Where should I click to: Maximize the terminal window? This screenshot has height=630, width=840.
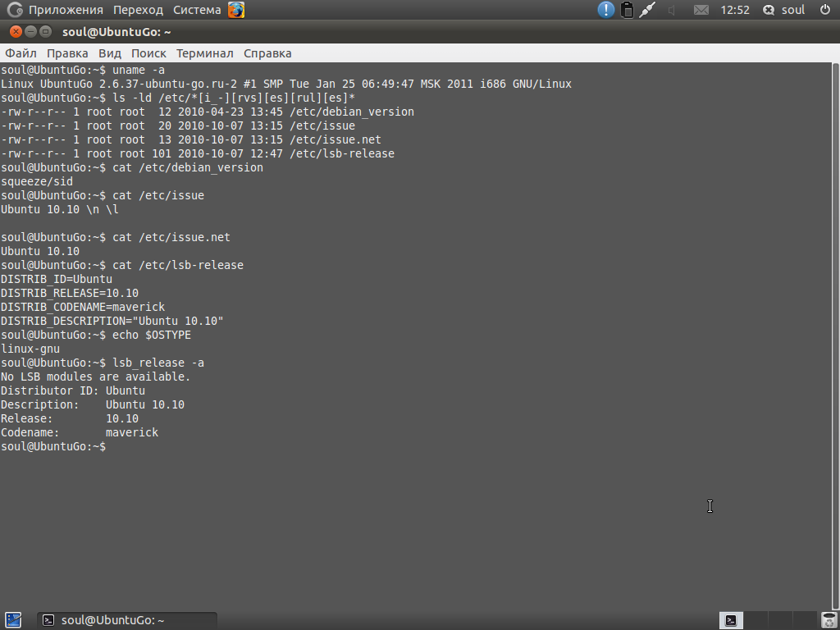pos(46,32)
